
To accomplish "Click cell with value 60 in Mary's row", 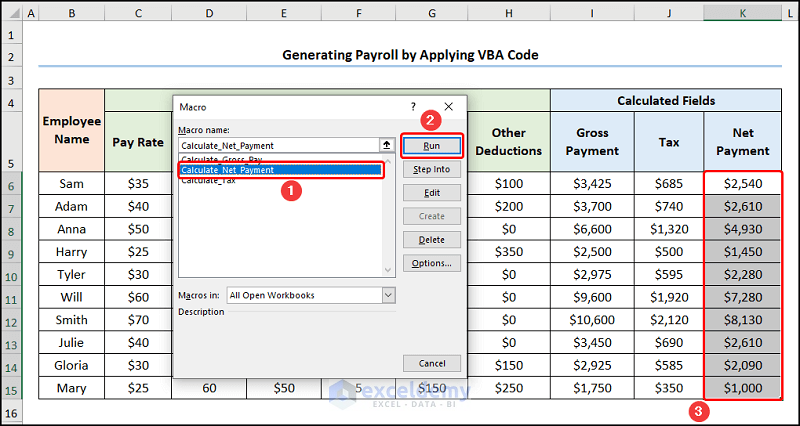I will pos(209,388).
